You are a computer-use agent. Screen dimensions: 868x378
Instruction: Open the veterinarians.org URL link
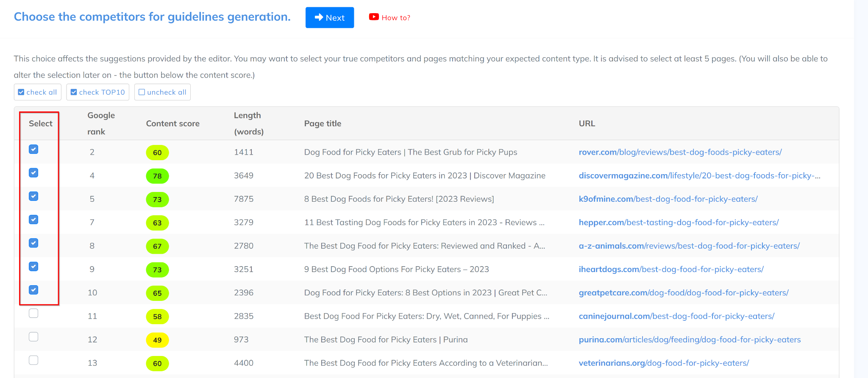point(664,363)
